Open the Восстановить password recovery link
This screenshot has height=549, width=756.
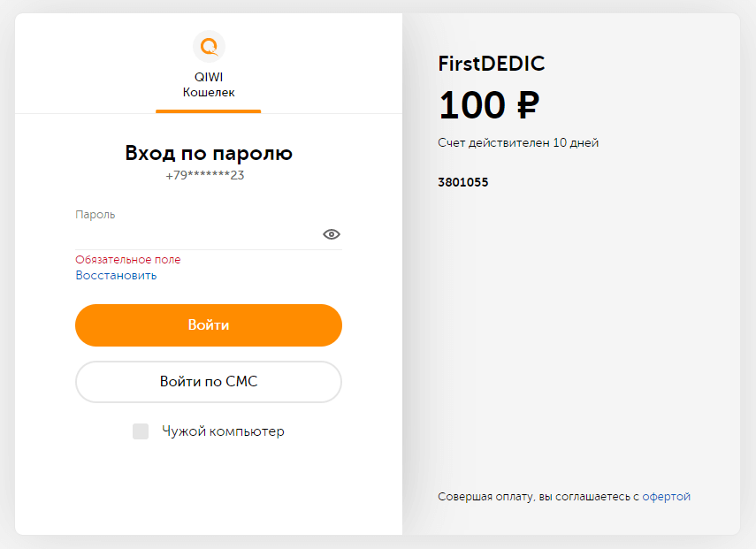116,275
